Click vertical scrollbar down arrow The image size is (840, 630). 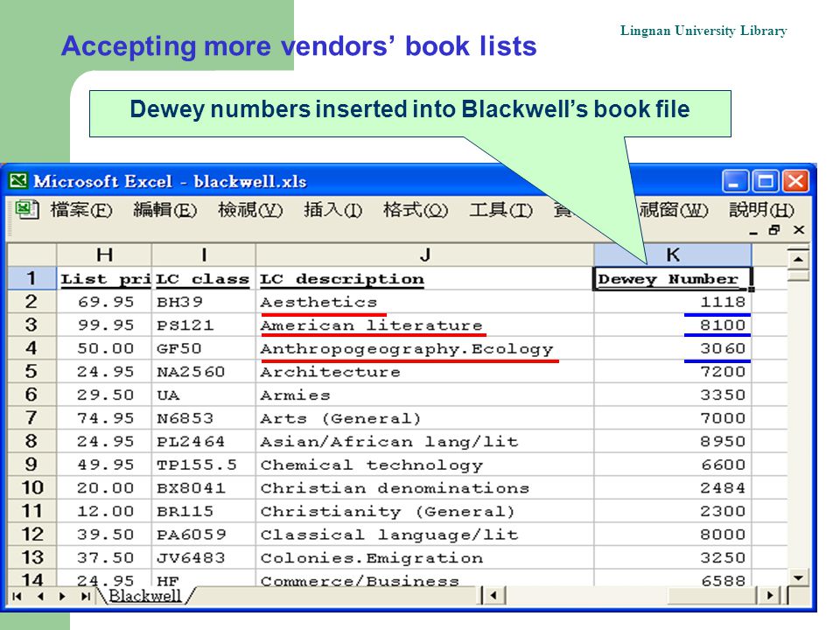point(798,577)
